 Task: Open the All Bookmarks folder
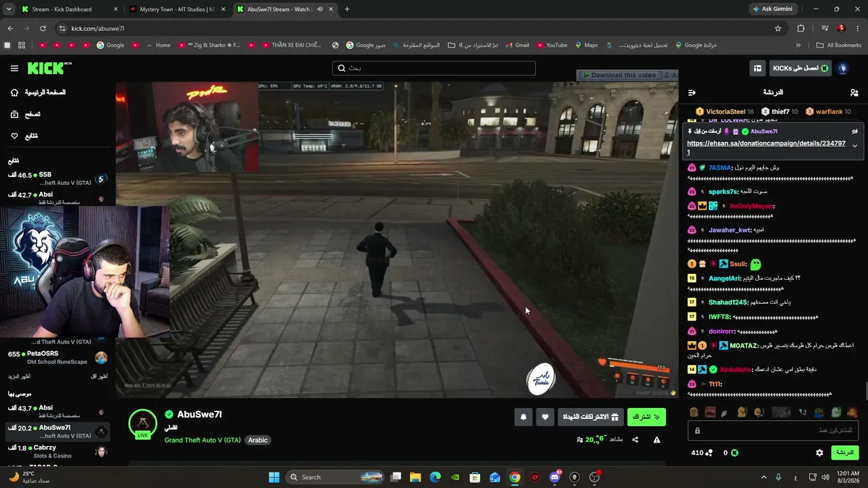(839, 45)
